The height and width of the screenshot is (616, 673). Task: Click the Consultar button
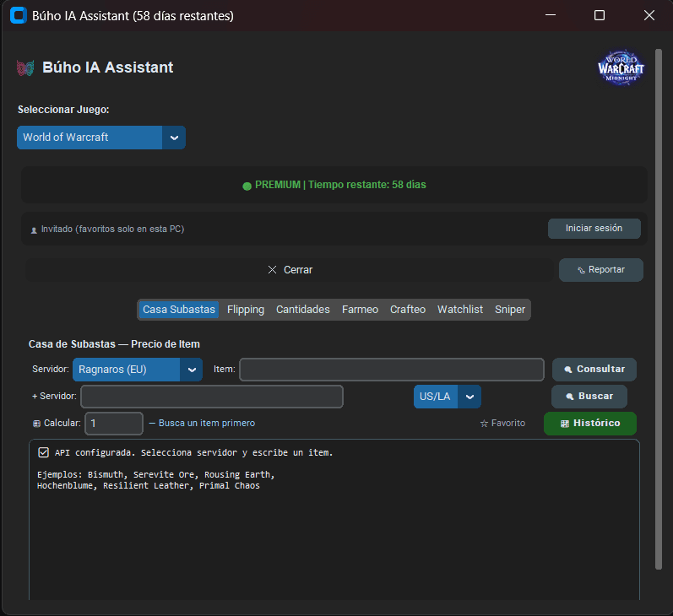(594, 370)
